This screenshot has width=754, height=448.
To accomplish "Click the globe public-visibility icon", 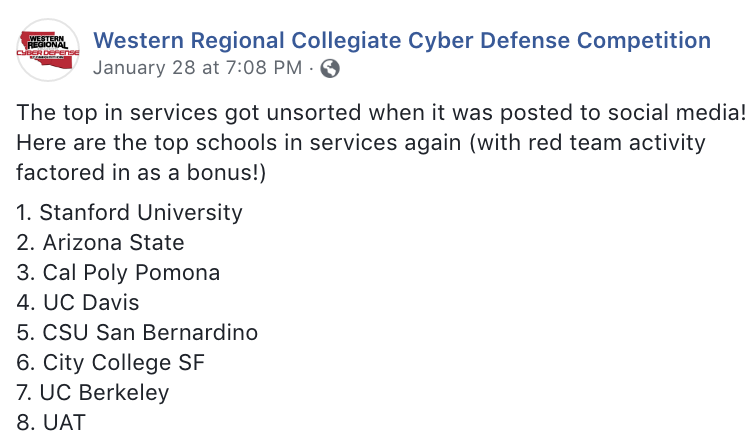I will tap(330, 68).
